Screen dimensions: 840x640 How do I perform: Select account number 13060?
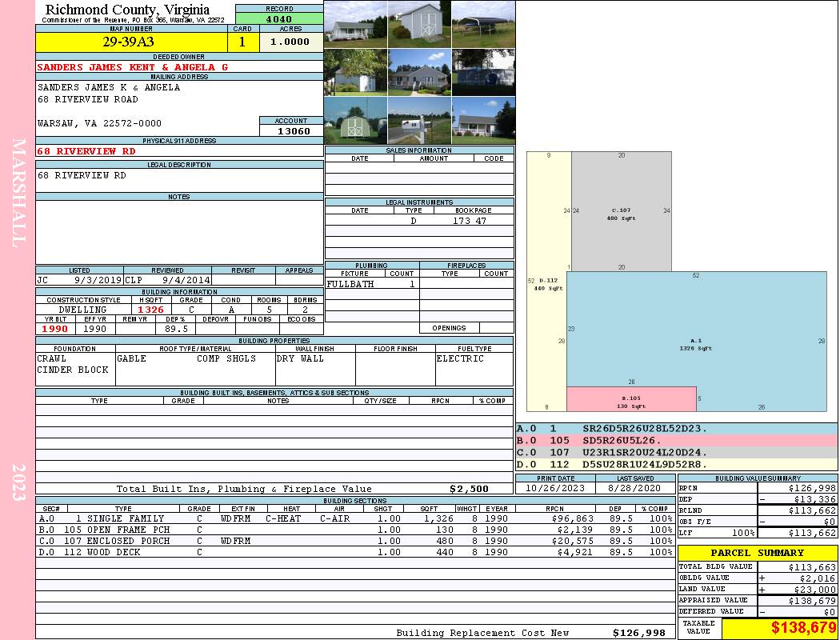point(293,130)
